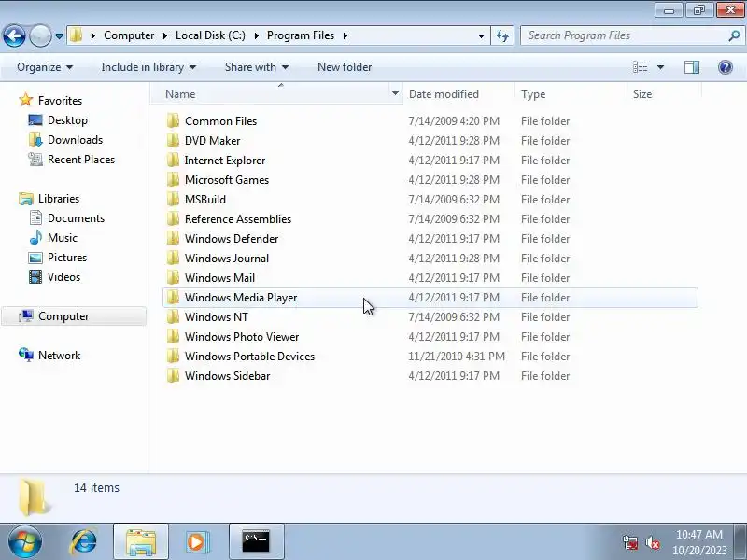747x560 pixels.
Task: Change view with the views icon
Action: click(x=640, y=67)
